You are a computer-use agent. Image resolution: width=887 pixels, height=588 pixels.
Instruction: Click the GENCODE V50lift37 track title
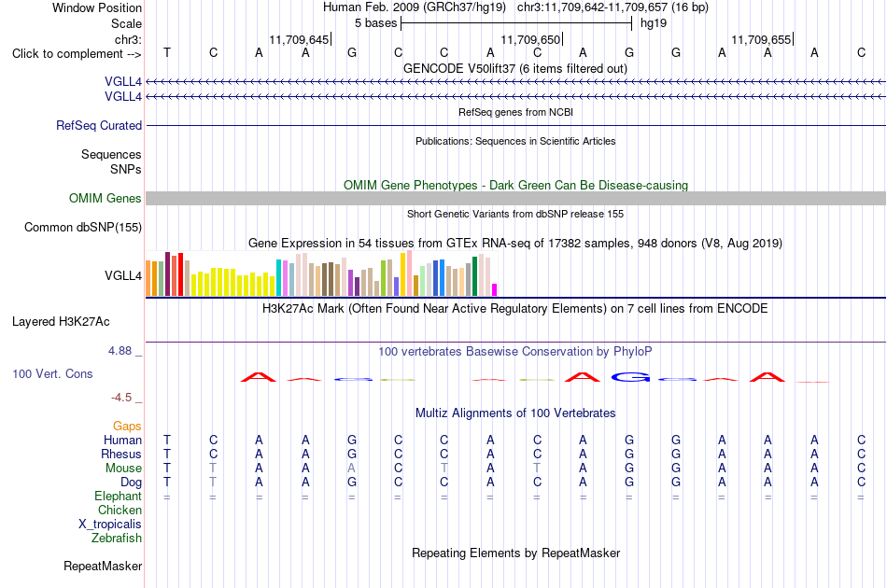[514, 68]
